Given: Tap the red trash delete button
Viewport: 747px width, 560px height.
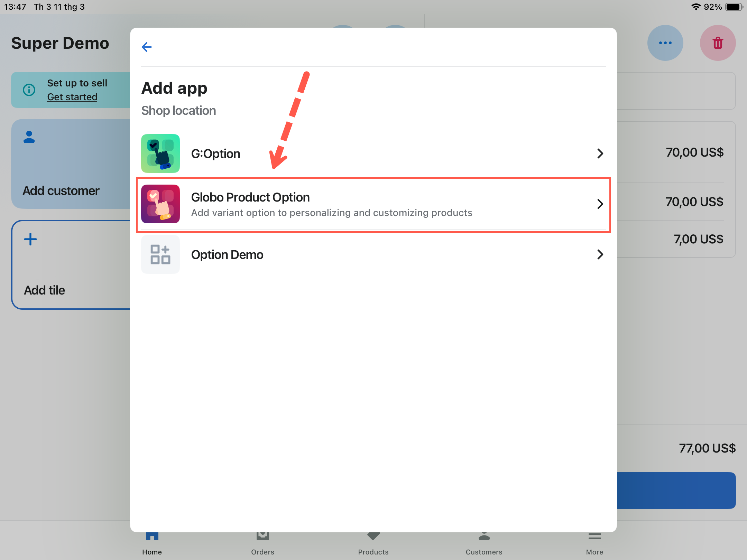Looking at the screenshot, I should click(718, 43).
